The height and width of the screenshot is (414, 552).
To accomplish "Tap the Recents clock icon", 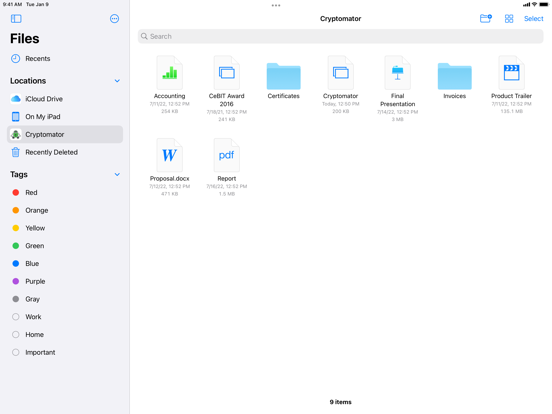I will (15, 58).
